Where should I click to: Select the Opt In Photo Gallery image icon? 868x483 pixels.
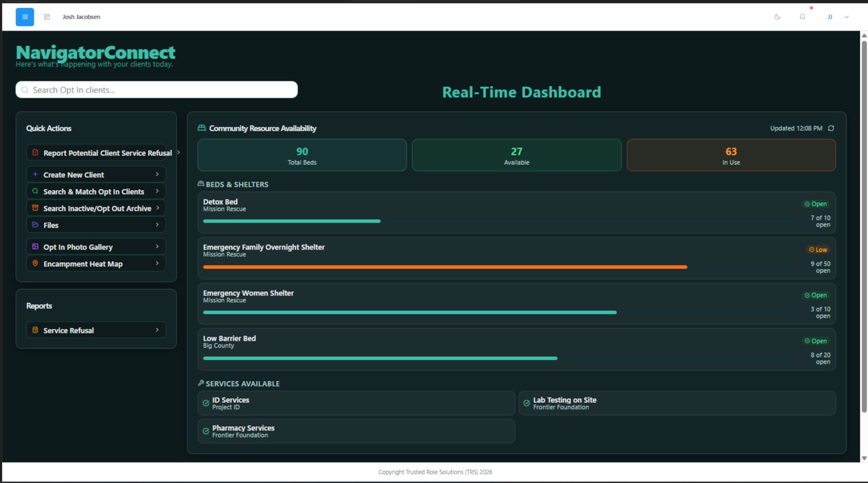click(x=35, y=246)
